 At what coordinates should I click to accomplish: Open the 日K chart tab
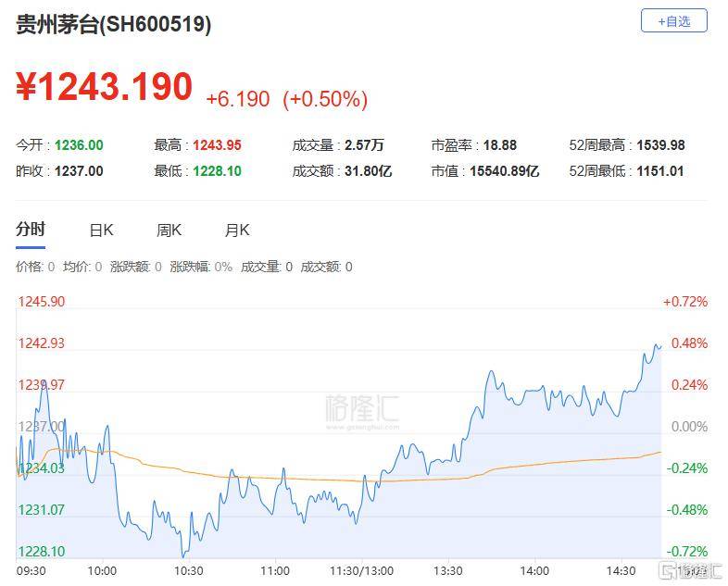(101, 231)
